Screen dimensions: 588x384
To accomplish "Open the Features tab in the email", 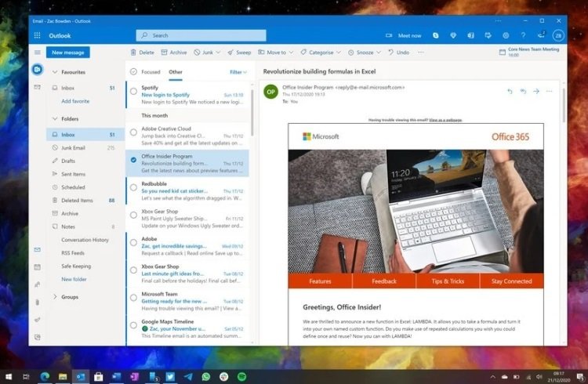I will tap(320, 281).
